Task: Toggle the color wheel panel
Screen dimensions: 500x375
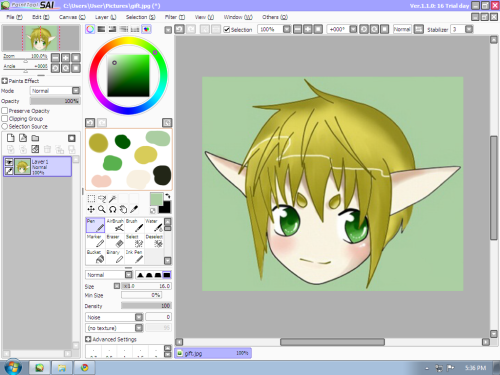Action: pos(90,29)
